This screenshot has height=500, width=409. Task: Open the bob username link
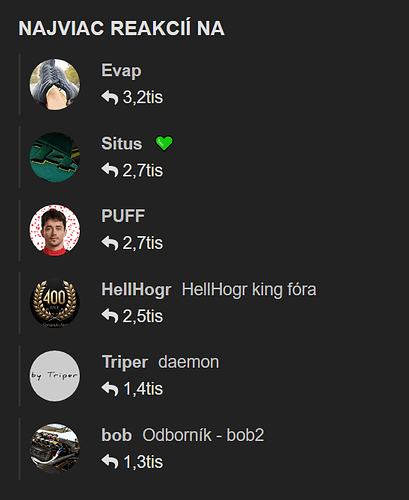pyautogui.click(x=116, y=435)
